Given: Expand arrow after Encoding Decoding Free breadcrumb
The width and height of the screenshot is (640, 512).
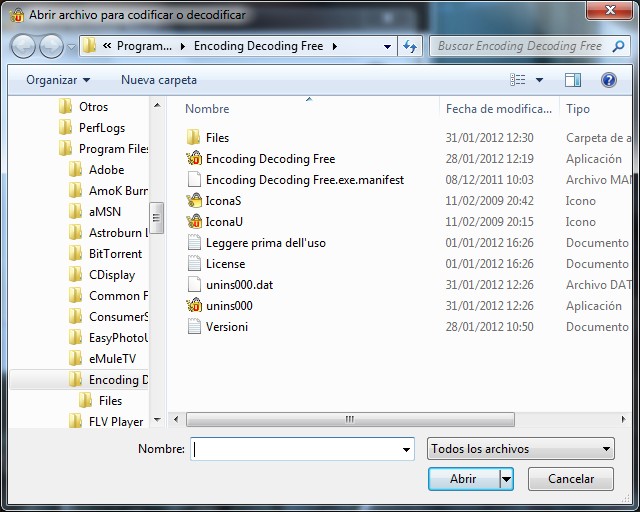Looking at the screenshot, I should (335, 47).
